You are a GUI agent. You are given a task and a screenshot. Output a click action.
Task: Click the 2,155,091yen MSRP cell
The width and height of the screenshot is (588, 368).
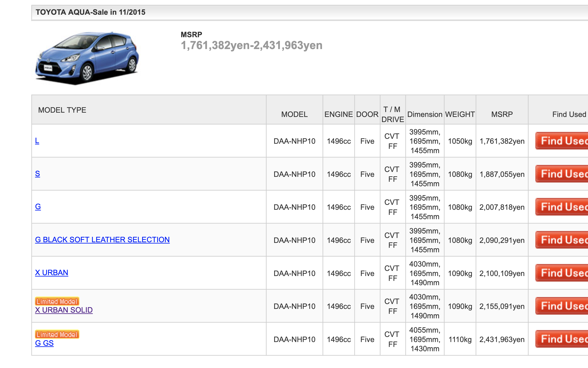click(x=502, y=306)
